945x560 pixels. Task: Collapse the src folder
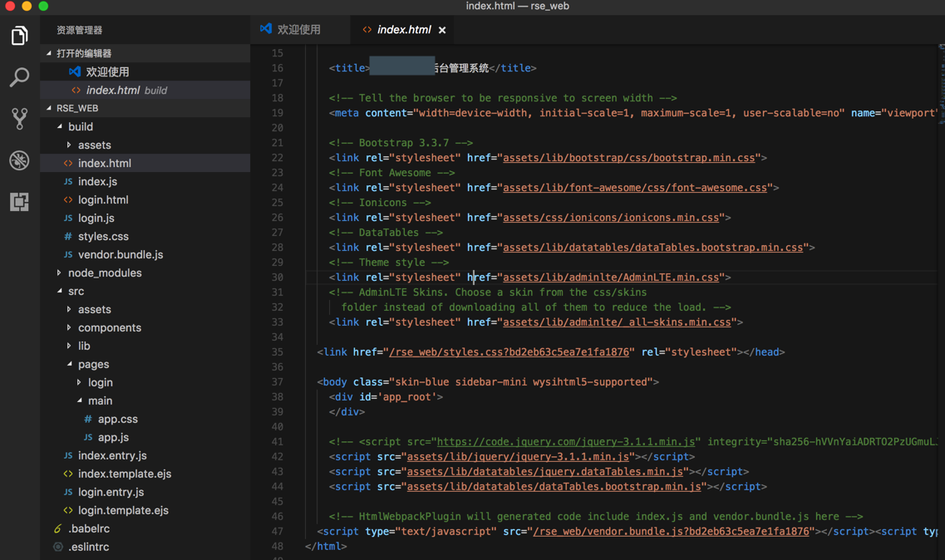76,291
